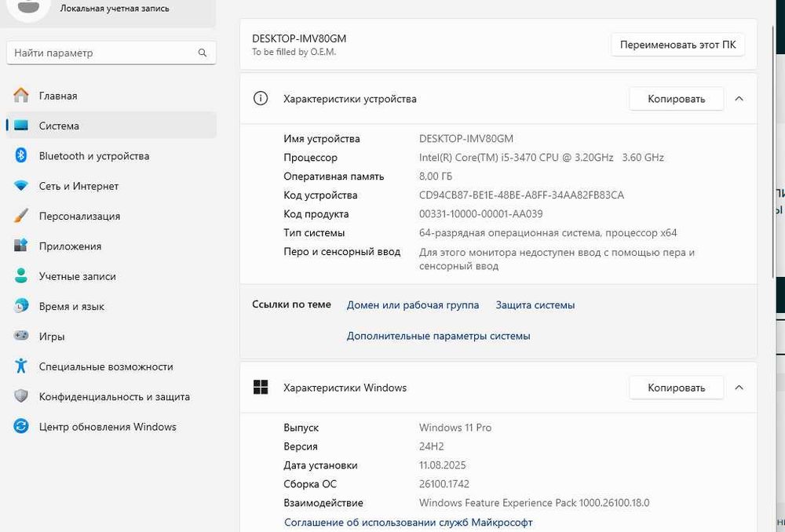Collapse the device specifications section chevron

coord(739,99)
